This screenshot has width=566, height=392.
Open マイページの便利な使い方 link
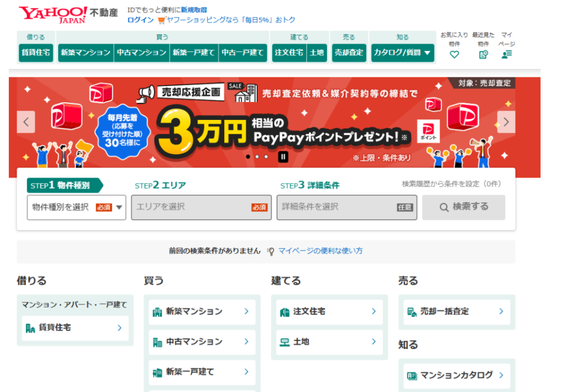click(x=320, y=251)
